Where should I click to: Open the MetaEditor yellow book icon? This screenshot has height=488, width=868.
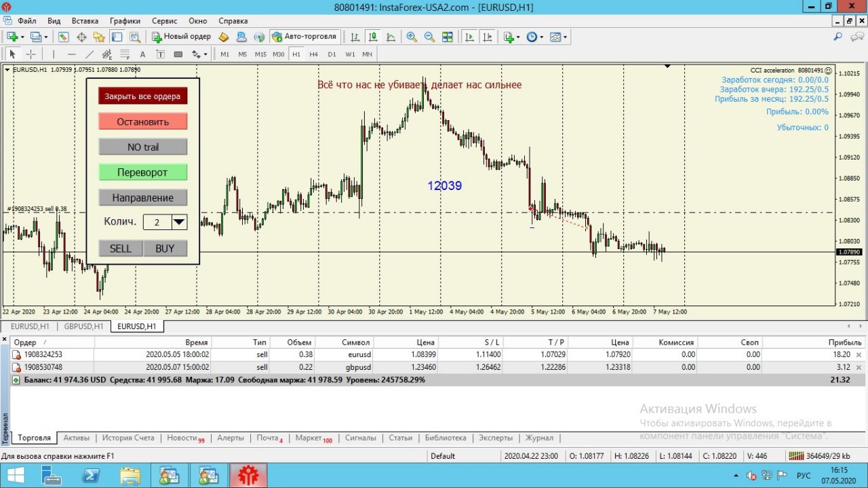(224, 37)
